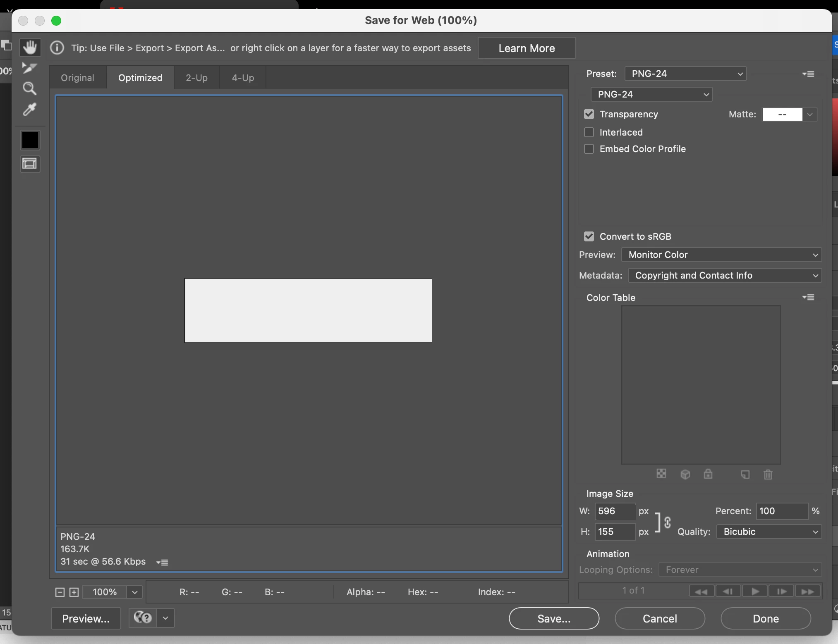The width and height of the screenshot is (838, 644).
Task: Toggle slices visibility icon
Action: [30, 164]
